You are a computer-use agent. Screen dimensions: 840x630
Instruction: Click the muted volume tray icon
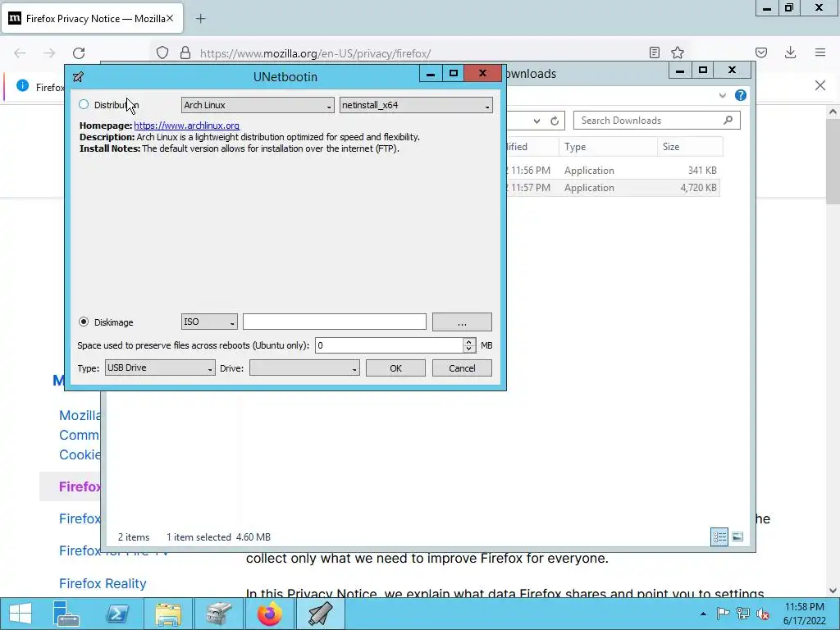(762, 614)
